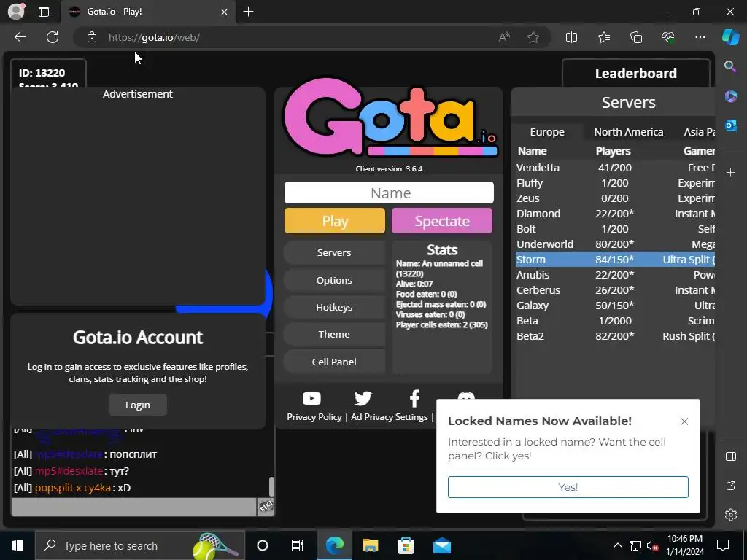The image size is (747, 560).
Task: Open File Explorer from taskbar
Action: click(370, 545)
